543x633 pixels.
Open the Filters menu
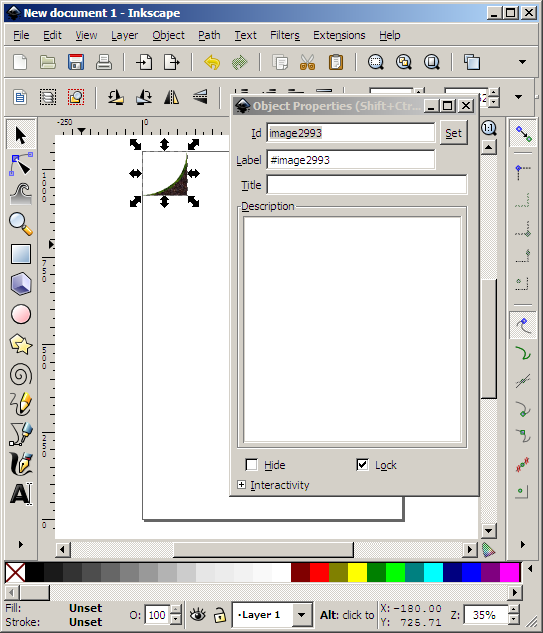point(285,36)
